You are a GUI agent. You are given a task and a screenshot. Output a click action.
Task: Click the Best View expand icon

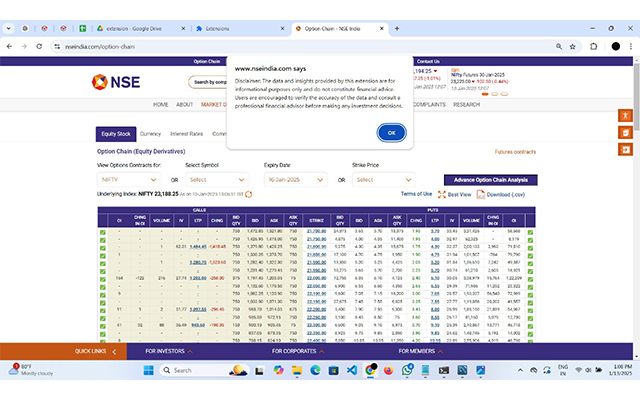tap(442, 195)
